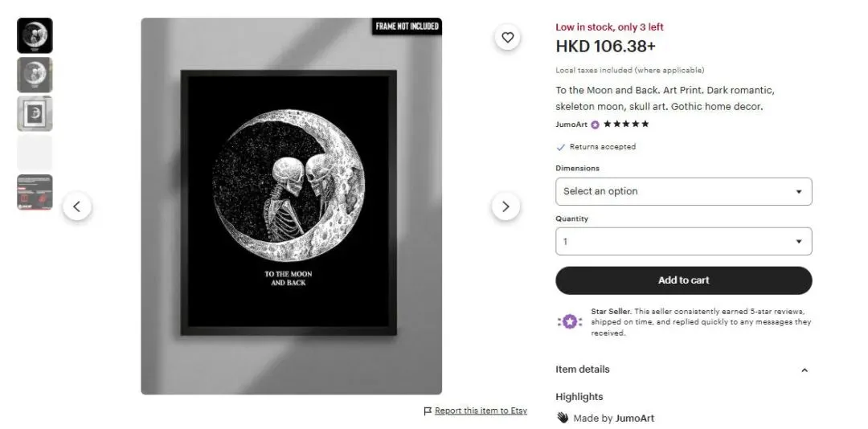868x429 pixels.
Task: Collapse the Item details section
Action: pyautogui.click(x=805, y=370)
